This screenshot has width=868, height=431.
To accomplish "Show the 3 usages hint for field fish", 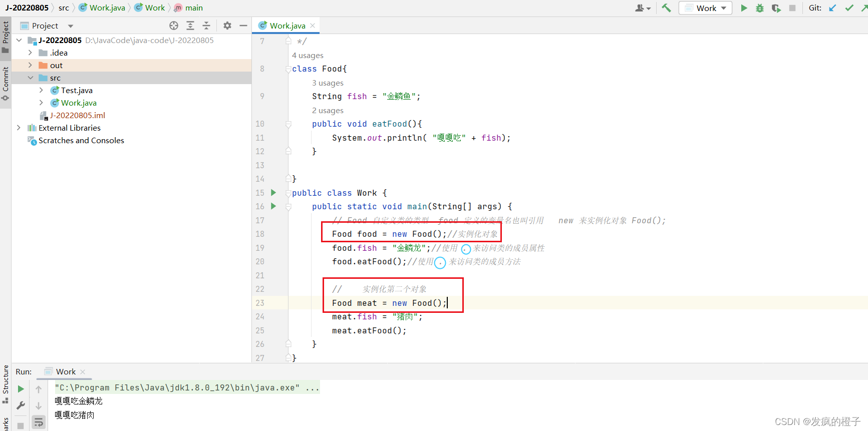I will 328,83.
